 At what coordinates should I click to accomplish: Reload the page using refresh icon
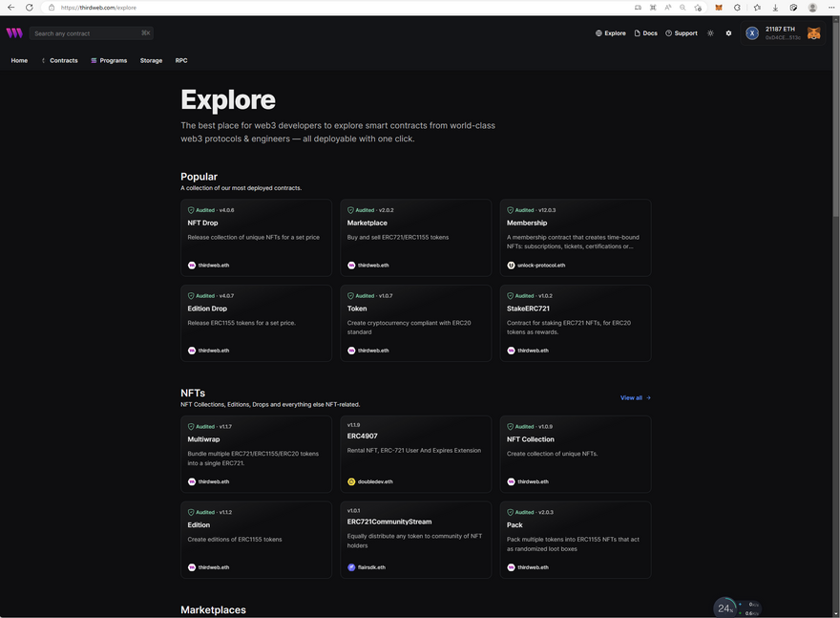[30, 8]
